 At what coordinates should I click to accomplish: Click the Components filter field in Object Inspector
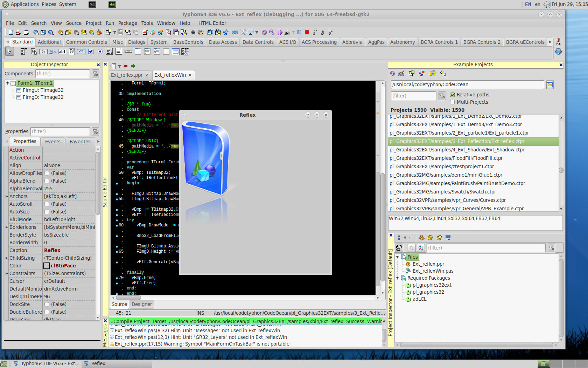[x=63, y=74]
